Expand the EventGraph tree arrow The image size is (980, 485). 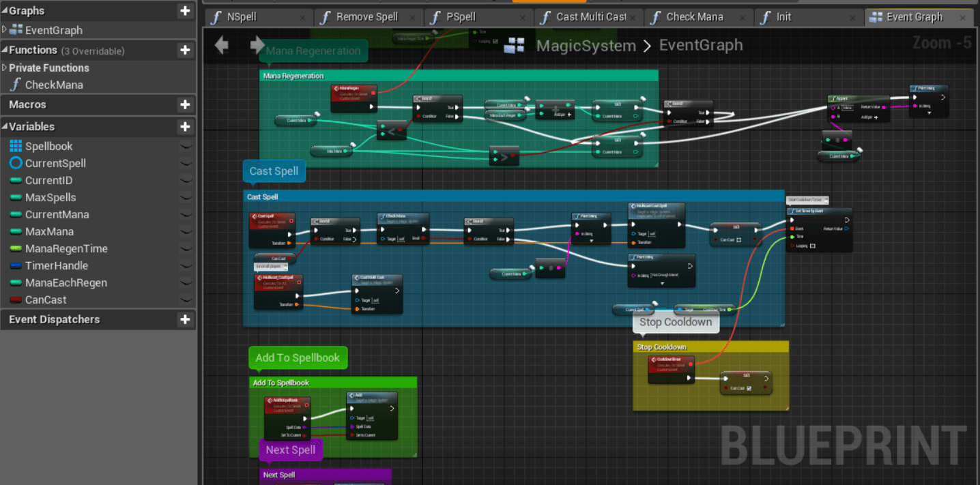click(5, 29)
